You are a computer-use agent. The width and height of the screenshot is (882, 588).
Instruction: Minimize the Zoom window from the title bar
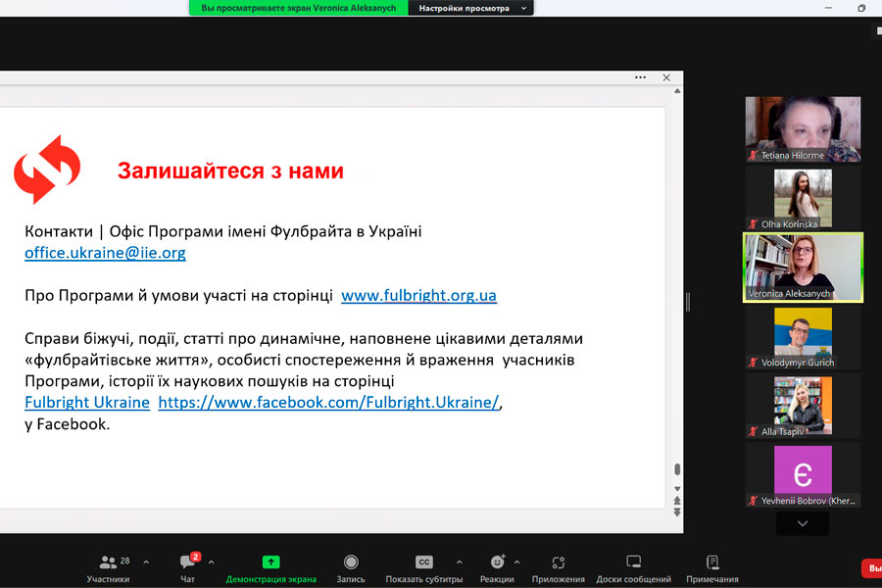pyautogui.click(x=828, y=8)
